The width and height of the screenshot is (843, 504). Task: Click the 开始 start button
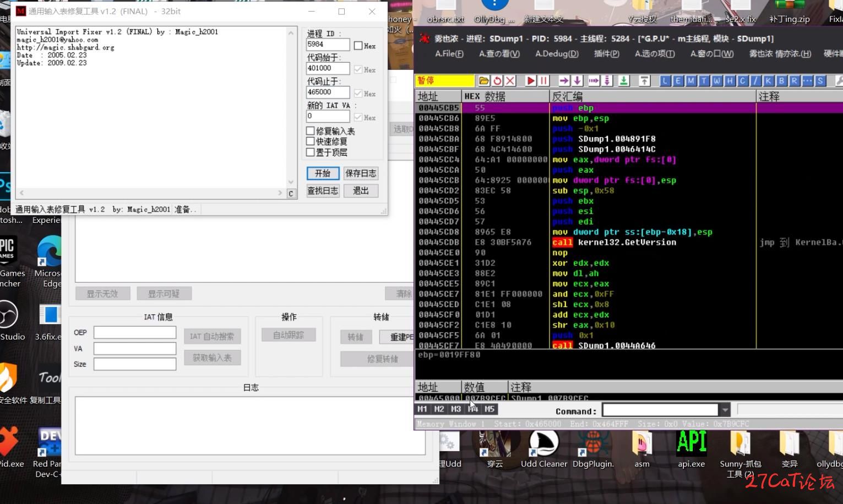(x=323, y=173)
